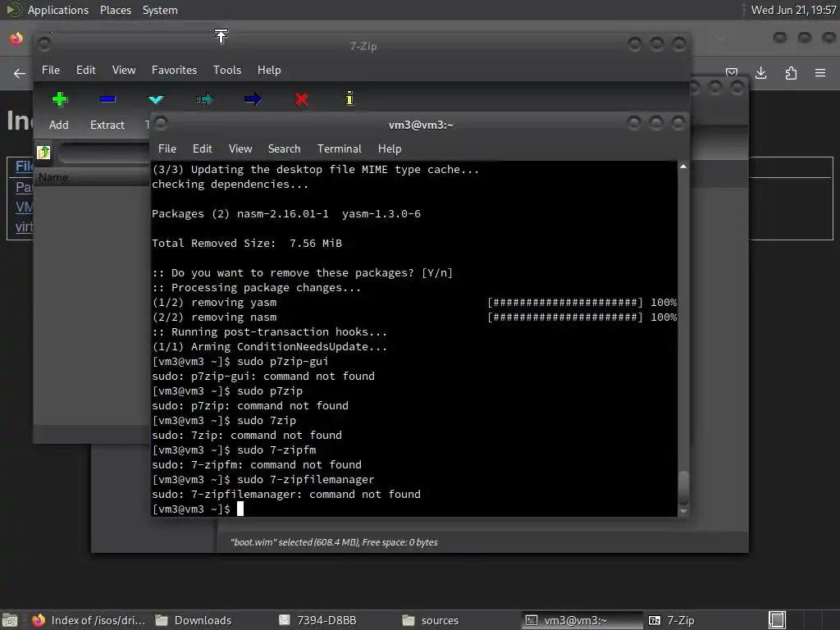Click the terminal scrollbar down arrow
The width and height of the screenshot is (840, 630).
pos(683,512)
